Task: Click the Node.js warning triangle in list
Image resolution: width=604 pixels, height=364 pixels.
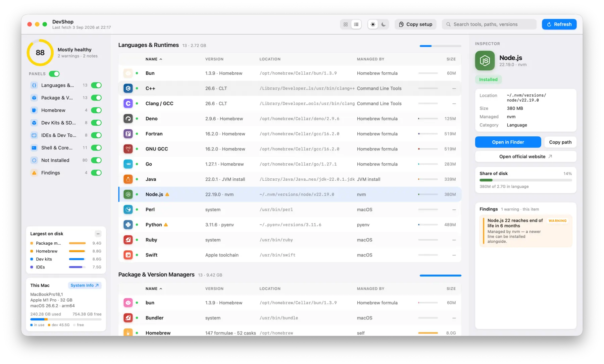Action: pyautogui.click(x=167, y=194)
